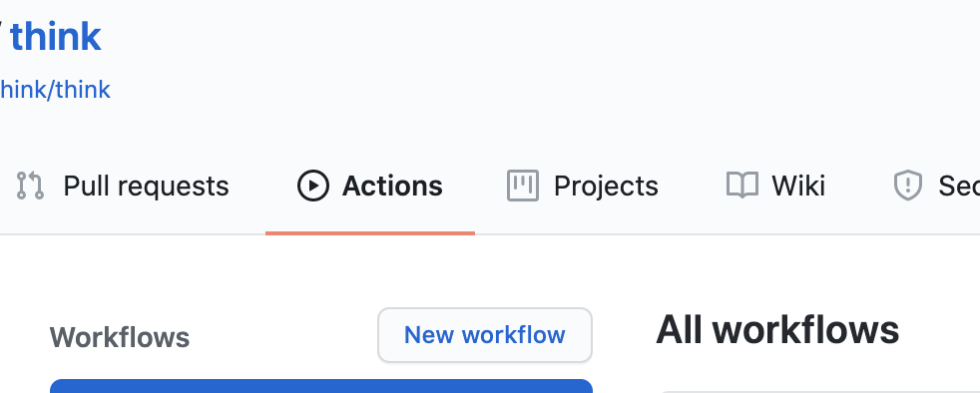Select the highlighted blue workflows sidebar item

click(x=321, y=386)
